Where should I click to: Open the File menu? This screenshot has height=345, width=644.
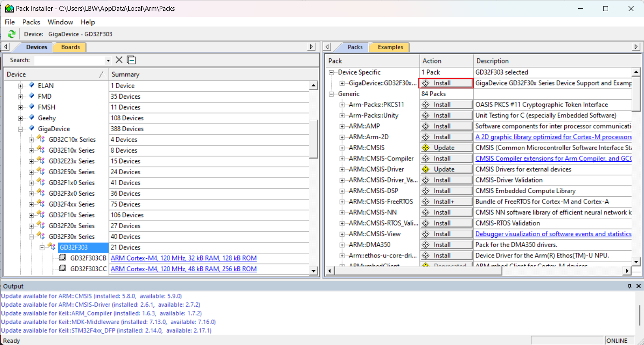click(x=9, y=22)
